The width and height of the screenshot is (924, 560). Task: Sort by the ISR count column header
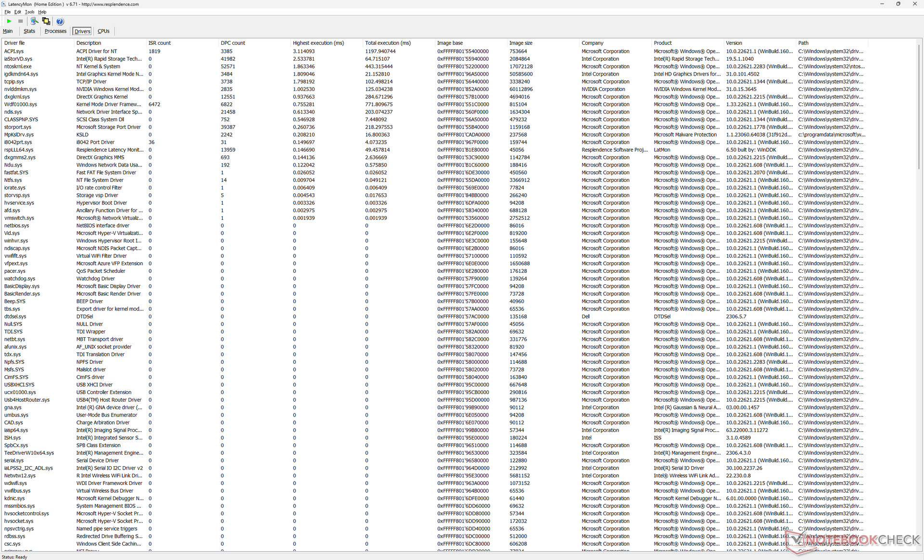pos(159,43)
